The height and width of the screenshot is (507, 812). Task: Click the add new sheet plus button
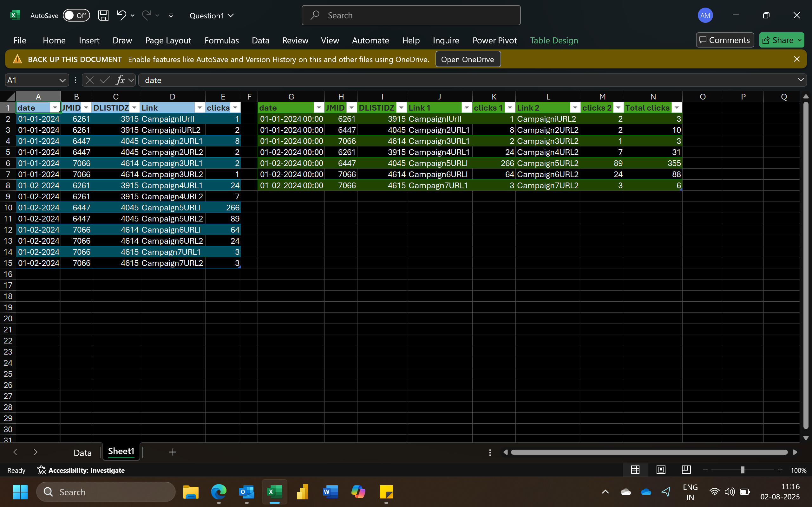173,452
